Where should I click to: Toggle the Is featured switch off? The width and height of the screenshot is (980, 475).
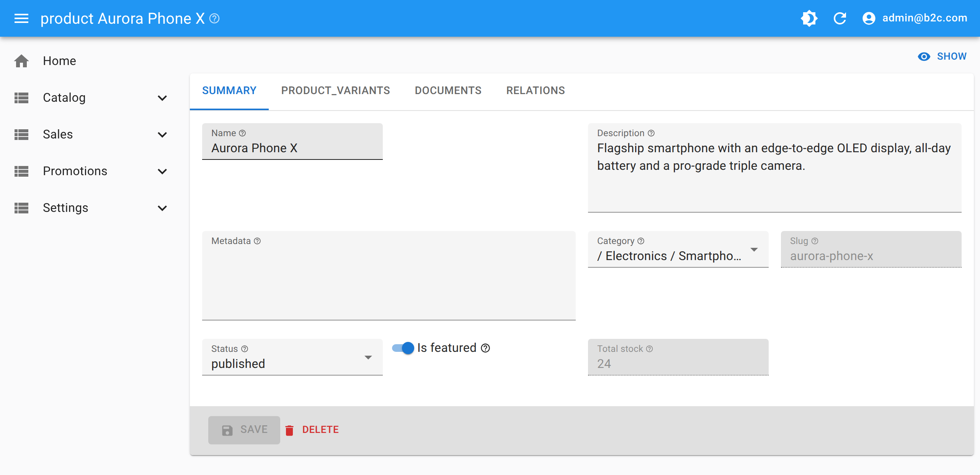tap(403, 348)
